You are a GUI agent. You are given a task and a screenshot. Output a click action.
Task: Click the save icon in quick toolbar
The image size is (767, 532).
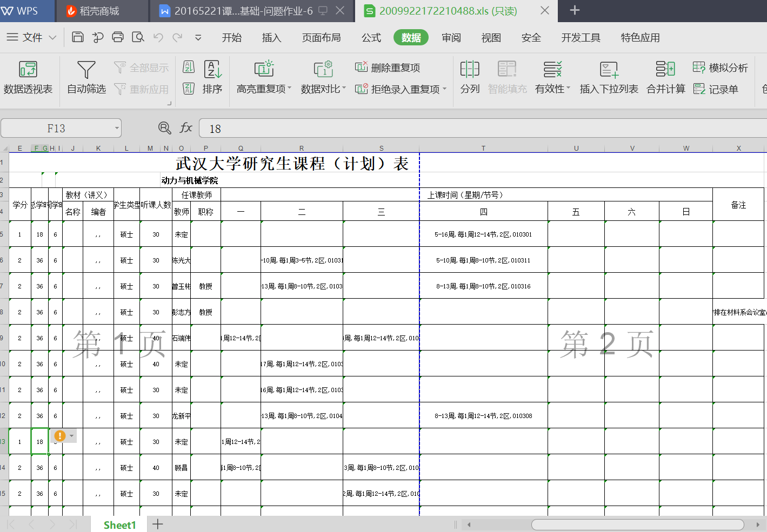pos(78,37)
